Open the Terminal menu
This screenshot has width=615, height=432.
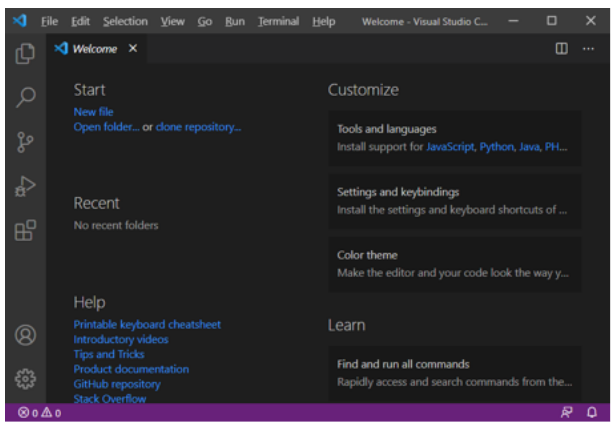coord(278,21)
